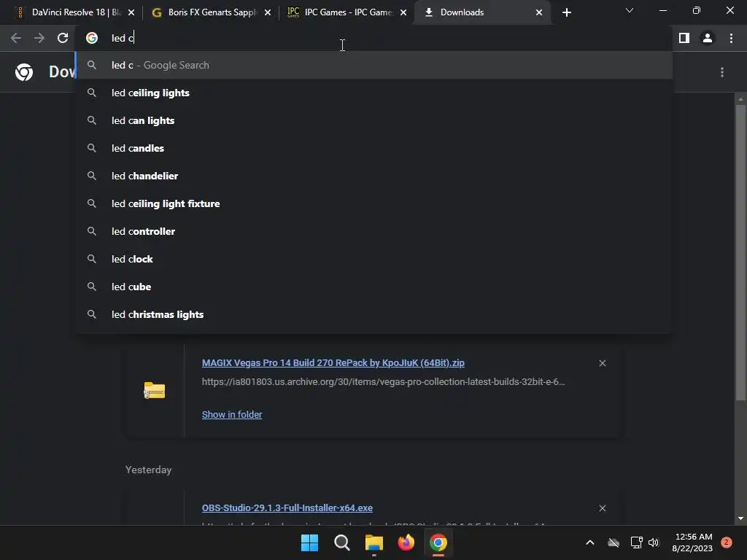The height and width of the screenshot is (560, 747).
Task: Click the cloud sync tray icon
Action: (614, 542)
